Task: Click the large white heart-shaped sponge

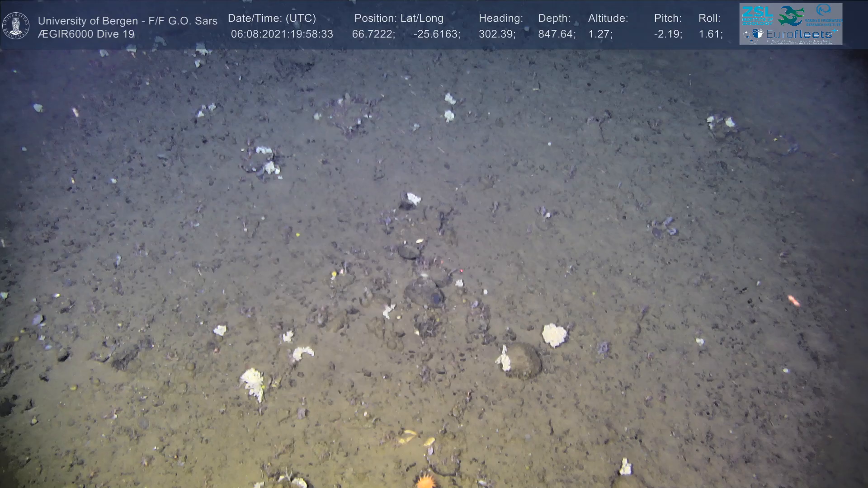Action: pyautogui.click(x=554, y=335)
